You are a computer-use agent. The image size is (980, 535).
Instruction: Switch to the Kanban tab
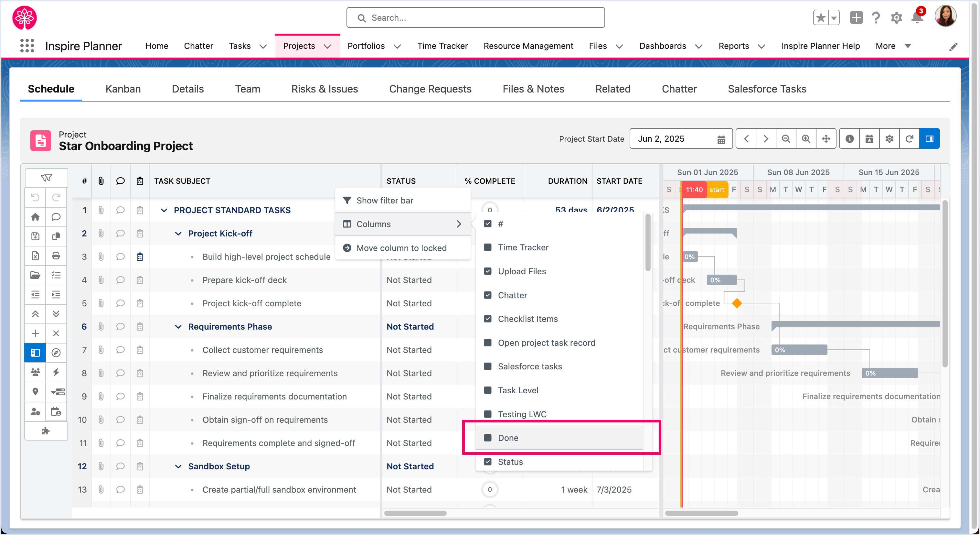tap(123, 89)
